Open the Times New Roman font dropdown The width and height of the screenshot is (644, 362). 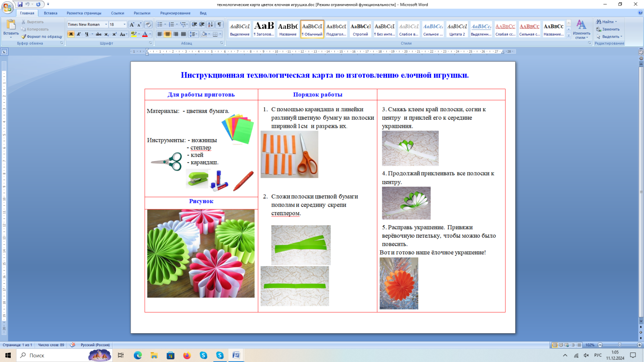pyautogui.click(x=106, y=24)
